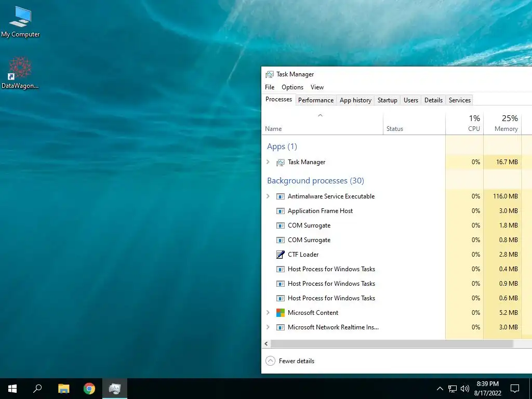Switch to the Users tab

(x=411, y=100)
